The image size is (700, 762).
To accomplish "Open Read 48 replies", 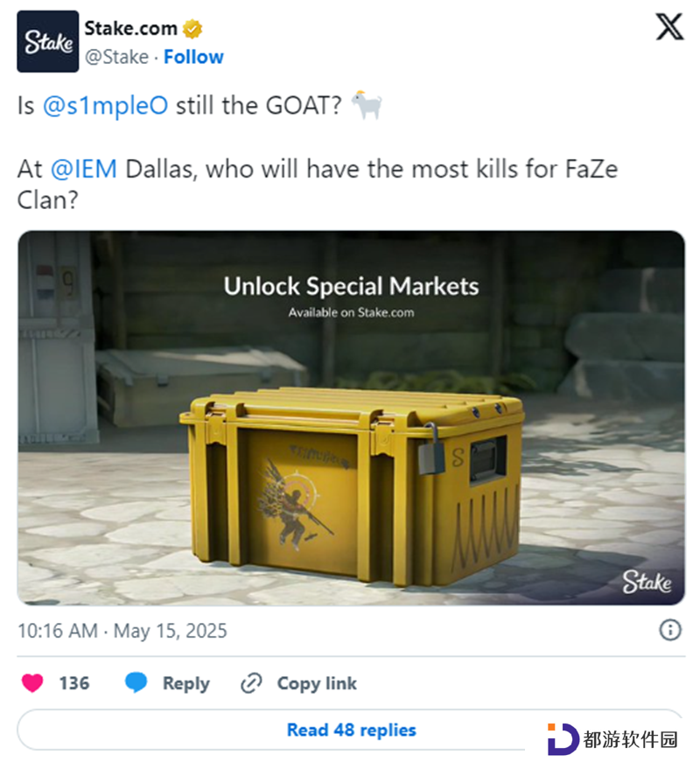I will pyautogui.click(x=351, y=730).
